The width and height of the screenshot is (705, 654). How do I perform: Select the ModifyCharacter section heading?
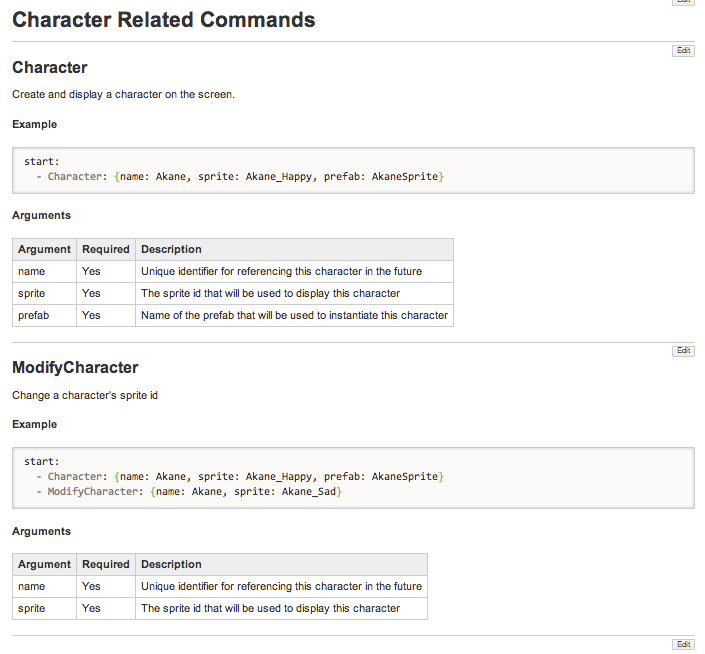[x=75, y=368]
